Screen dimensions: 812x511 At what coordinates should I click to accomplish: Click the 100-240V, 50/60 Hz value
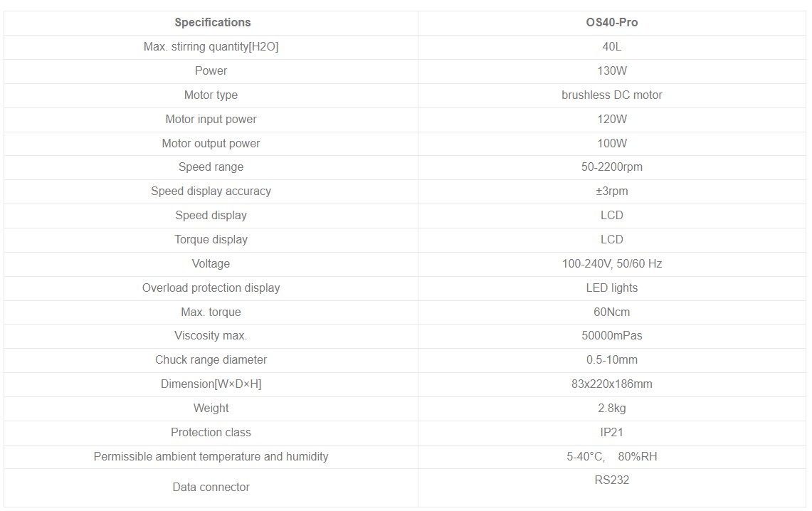[x=611, y=263]
